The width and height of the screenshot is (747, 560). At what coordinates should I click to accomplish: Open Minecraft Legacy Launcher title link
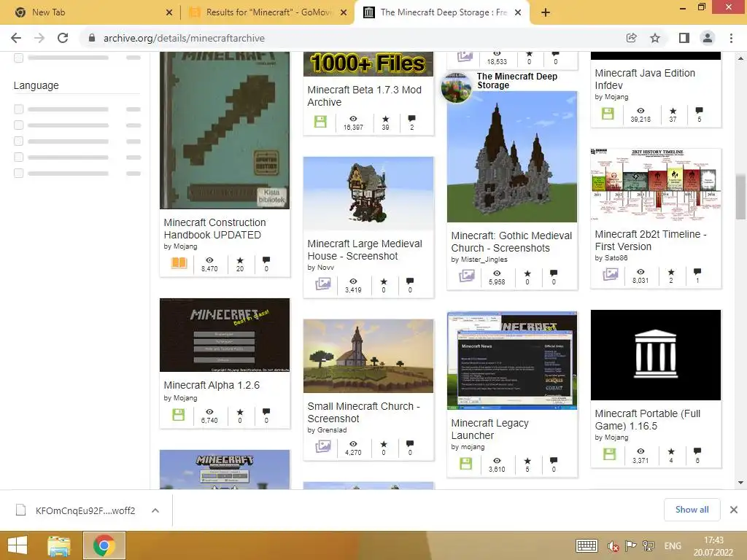[x=489, y=429]
